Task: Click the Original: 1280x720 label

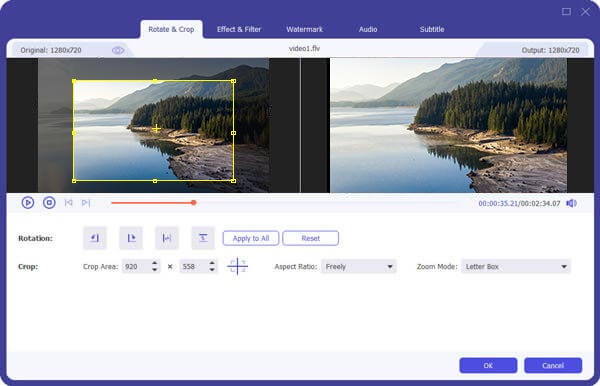Action: (x=51, y=50)
